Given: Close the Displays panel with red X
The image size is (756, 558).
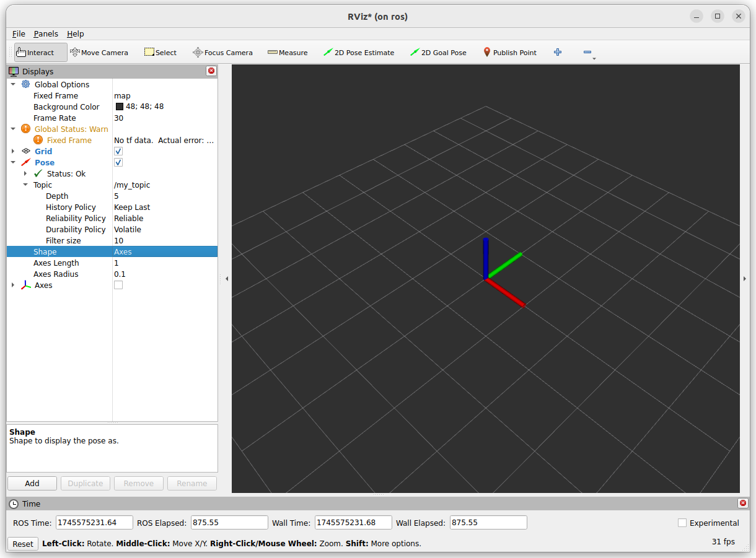Looking at the screenshot, I should [211, 71].
